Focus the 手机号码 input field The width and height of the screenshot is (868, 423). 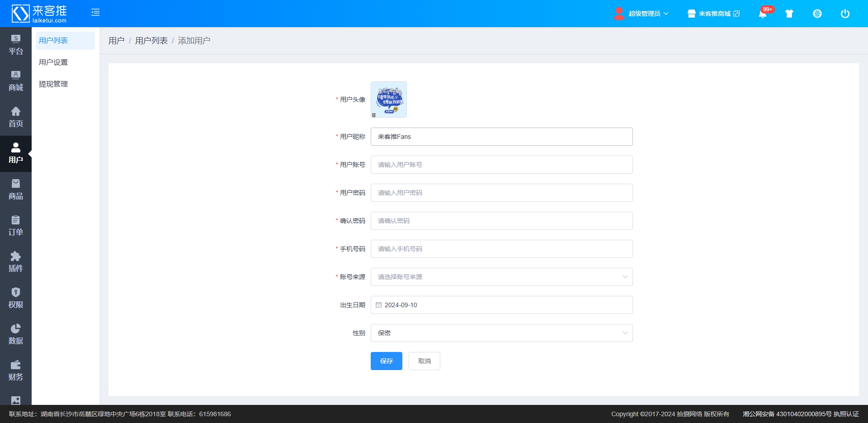501,249
